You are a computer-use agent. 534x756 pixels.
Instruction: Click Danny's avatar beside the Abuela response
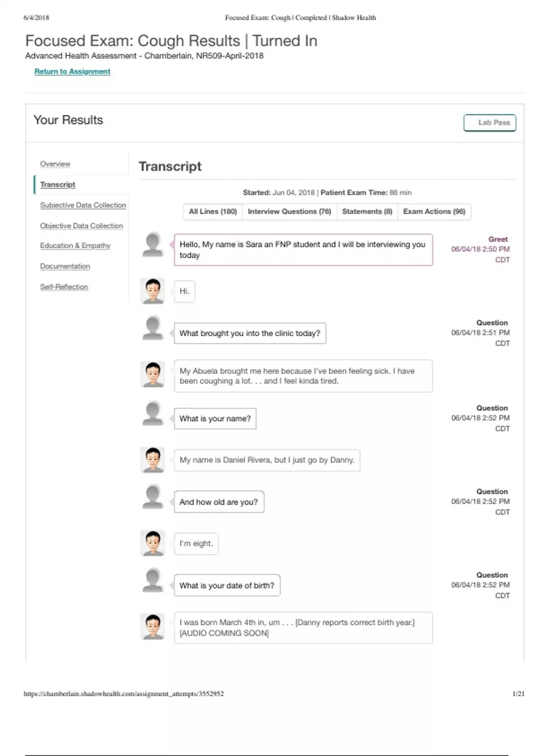pos(153,374)
